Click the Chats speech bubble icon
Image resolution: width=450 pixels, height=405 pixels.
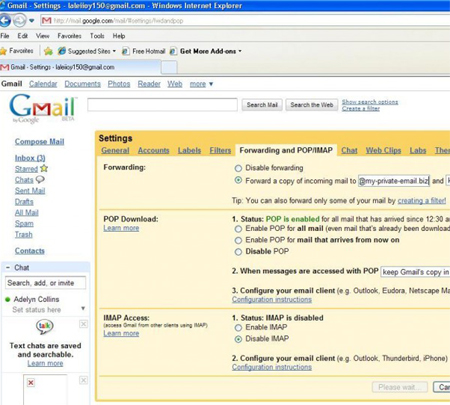(x=40, y=180)
